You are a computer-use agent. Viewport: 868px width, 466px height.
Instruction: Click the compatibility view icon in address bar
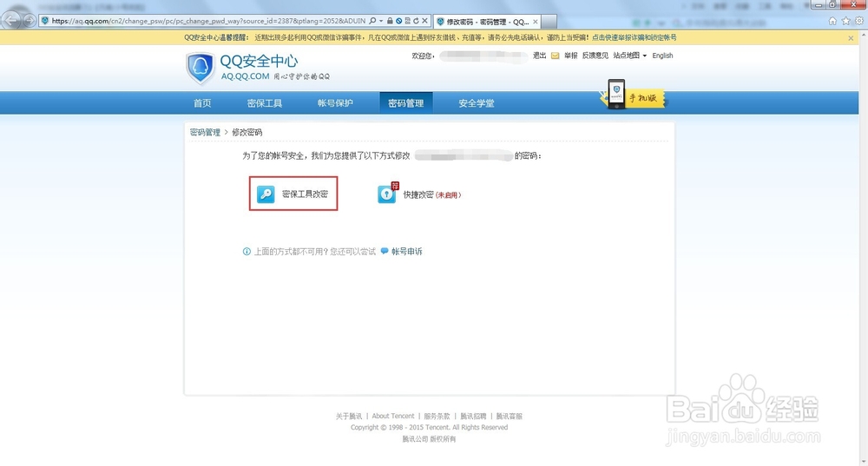[407, 21]
